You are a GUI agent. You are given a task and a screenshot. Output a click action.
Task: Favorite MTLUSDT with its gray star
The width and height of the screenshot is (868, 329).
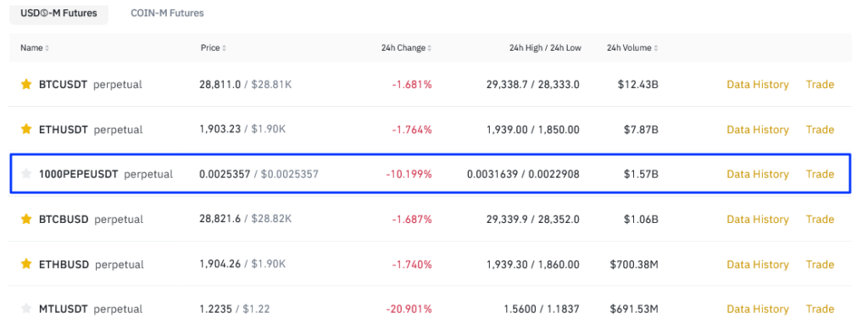click(26, 309)
